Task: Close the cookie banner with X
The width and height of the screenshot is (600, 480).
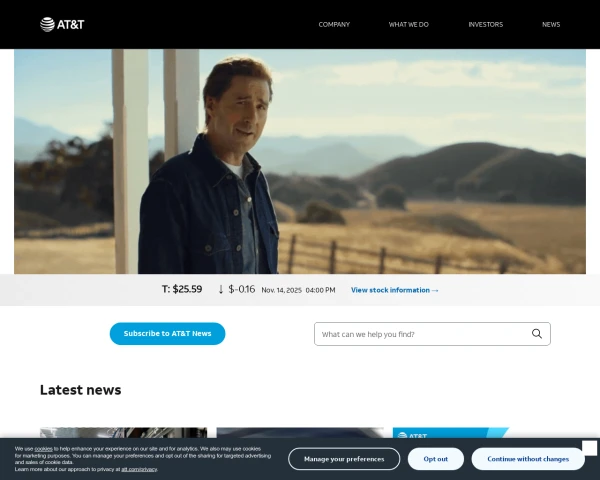Action: 589,448
